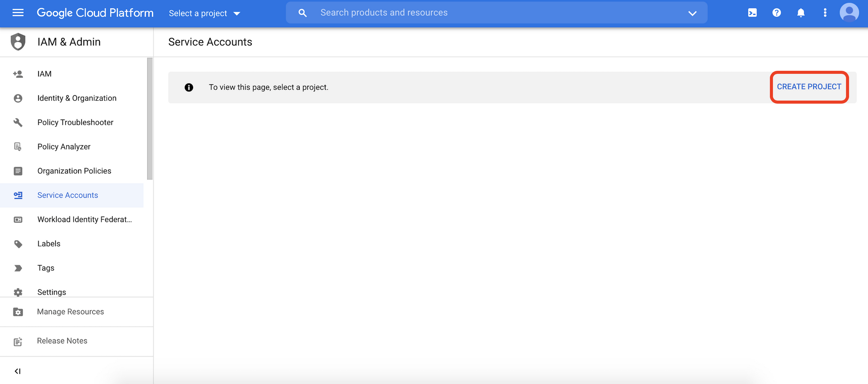The image size is (868, 384).
Task: Expand the search bar chevron
Action: coord(692,13)
